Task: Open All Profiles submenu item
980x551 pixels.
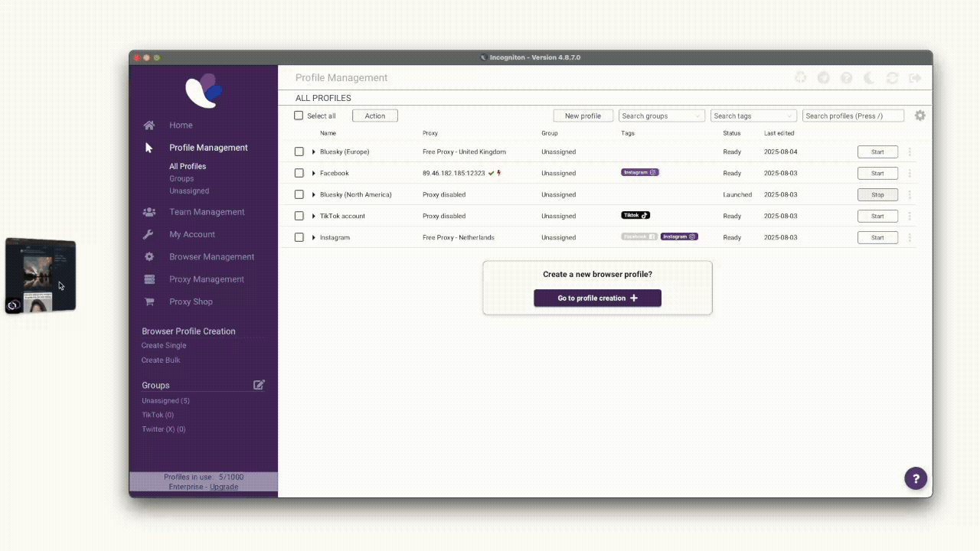Action: click(x=188, y=166)
